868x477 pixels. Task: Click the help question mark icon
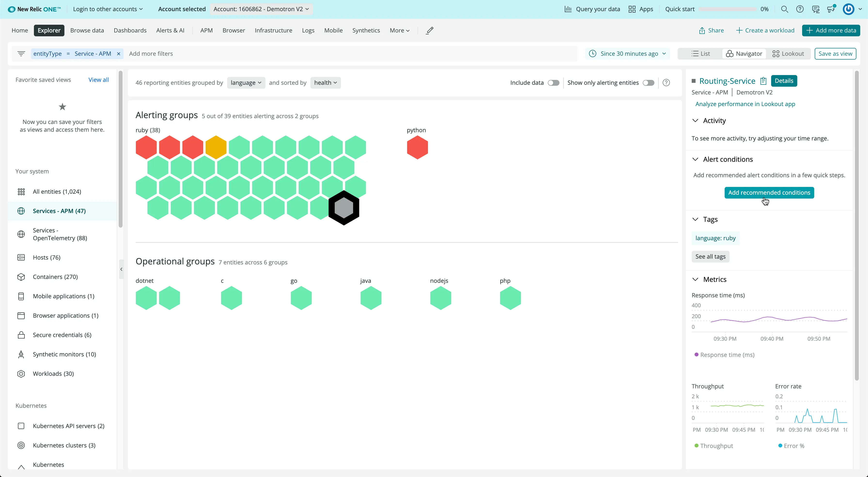coord(800,9)
